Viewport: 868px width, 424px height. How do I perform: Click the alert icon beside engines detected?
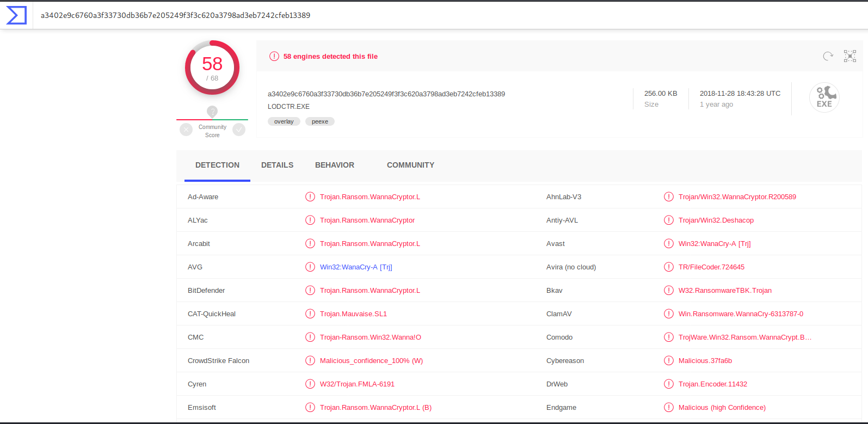pos(274,56)
